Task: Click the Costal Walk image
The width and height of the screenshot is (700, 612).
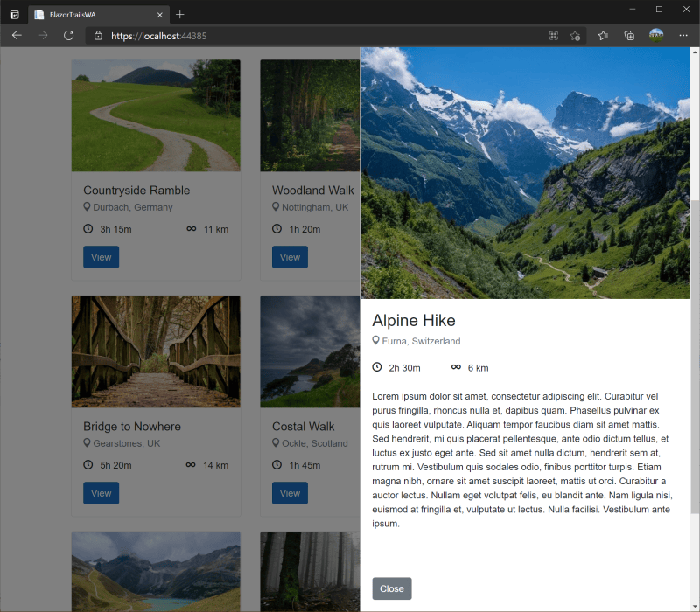Action: pos(310,351)
